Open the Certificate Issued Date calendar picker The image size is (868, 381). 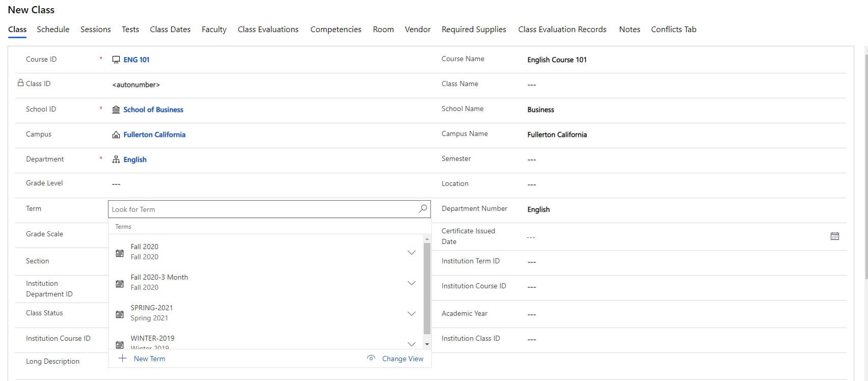834,236
